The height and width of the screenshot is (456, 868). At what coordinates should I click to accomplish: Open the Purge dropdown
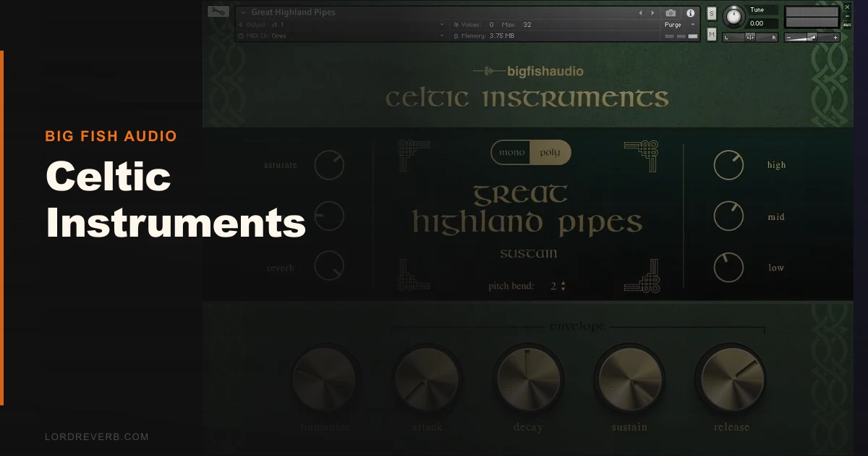680,25
